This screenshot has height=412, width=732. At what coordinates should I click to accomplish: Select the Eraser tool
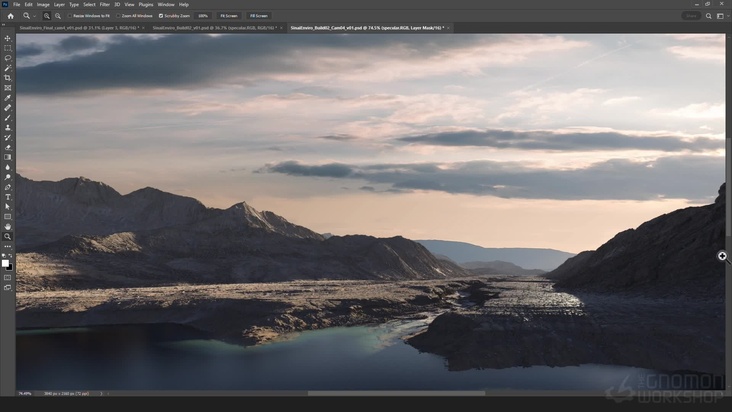click(x=7, y=147)
